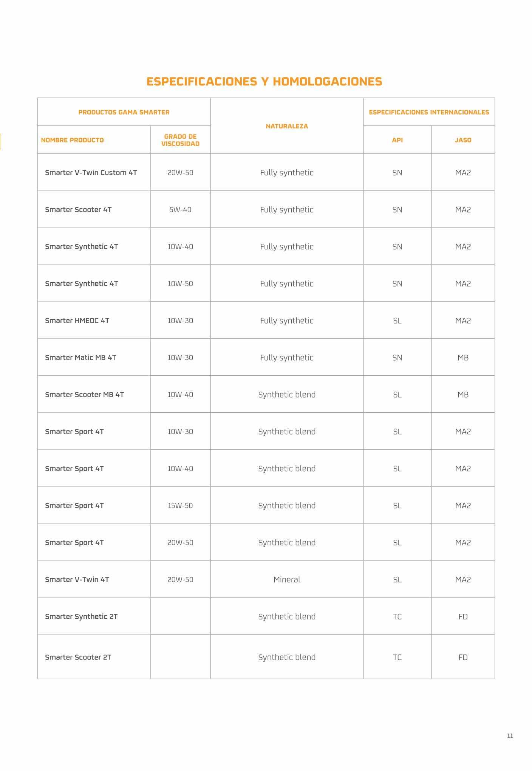This screenshot has height=771, width=532.
Task: Click the Smarter Synthetic 2T product name
Action: [x=81, y=617]
